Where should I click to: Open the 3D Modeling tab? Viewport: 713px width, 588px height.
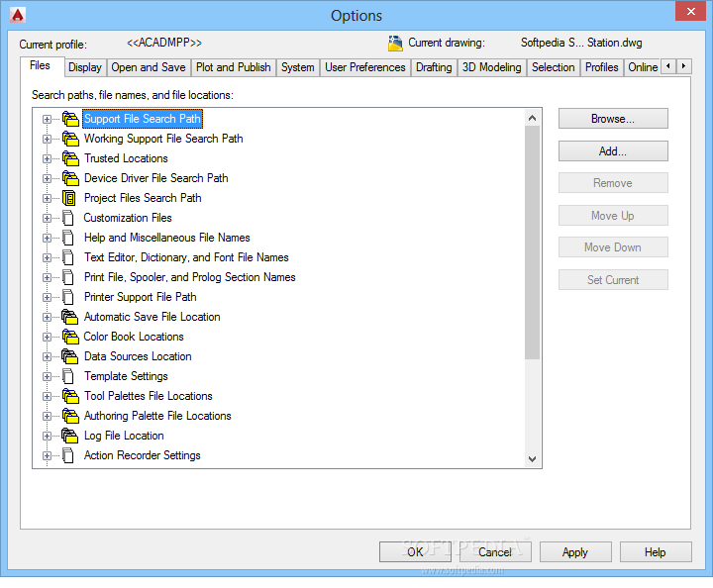click(x=492, y=67)
